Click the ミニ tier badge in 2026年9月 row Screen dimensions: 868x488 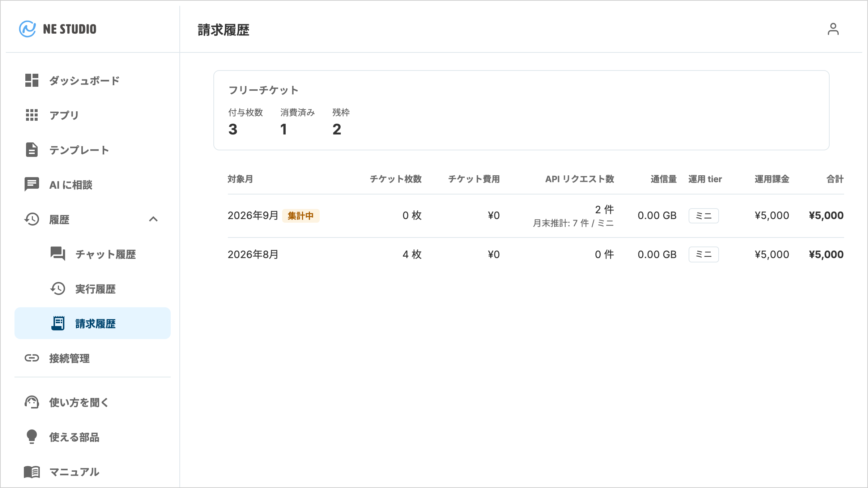[x=704, y=216]
